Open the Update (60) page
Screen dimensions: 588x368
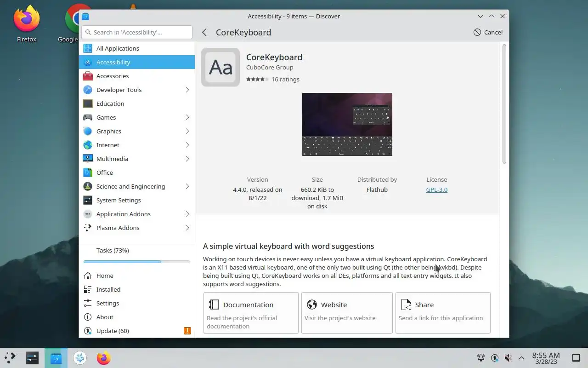pos(137,331)
